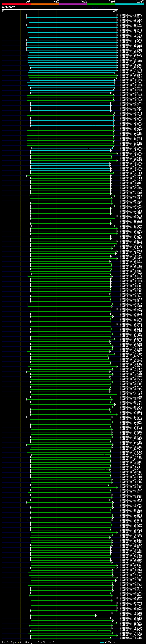Select hit label UniRef100_C5KW52

pos(131,324)
